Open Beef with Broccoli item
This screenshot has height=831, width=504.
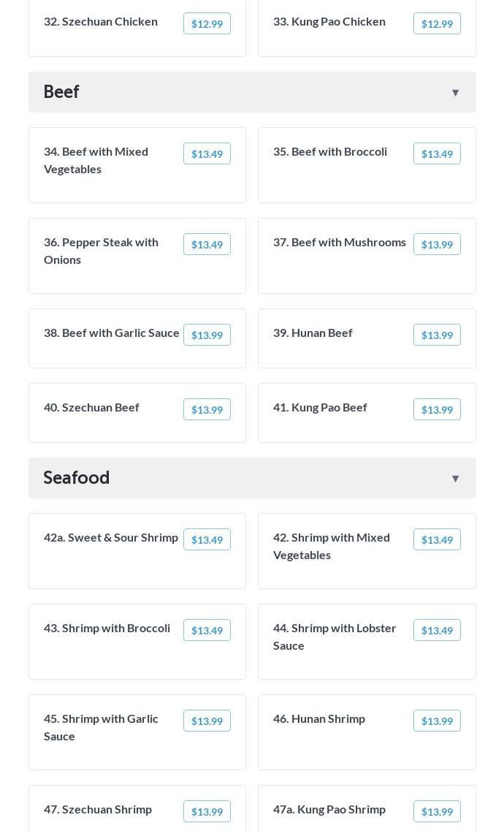point(367,165)
